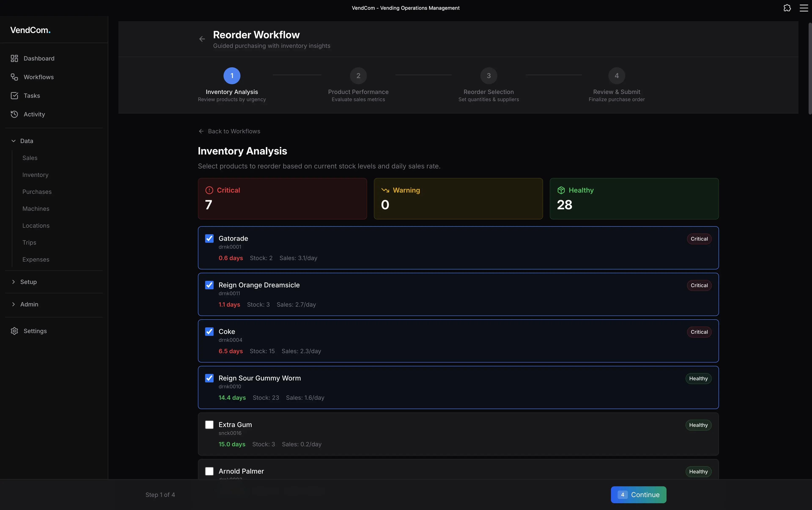Click the Workflows sidebar icon
The height and width of the screenshot is (510, 812).
pyautogui.click(x=14, y=77)
